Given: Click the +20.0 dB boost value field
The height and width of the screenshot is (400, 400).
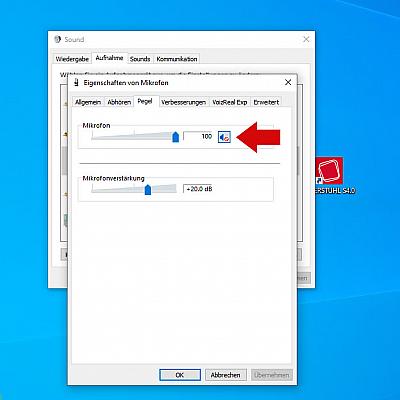Looking at the screenshot, I should [x=198, y=189].
